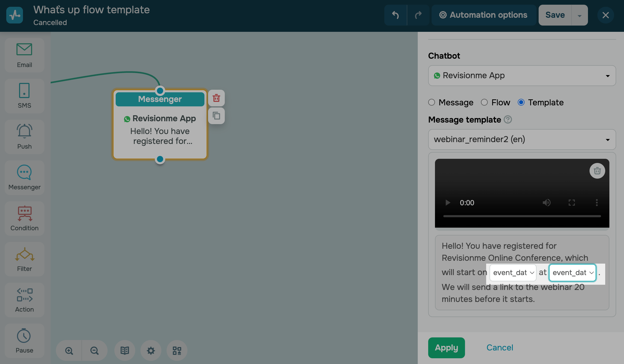This screenshot has height=364, width=624.
Task: Open Automation options menu
Action: (x=484, y=15)
